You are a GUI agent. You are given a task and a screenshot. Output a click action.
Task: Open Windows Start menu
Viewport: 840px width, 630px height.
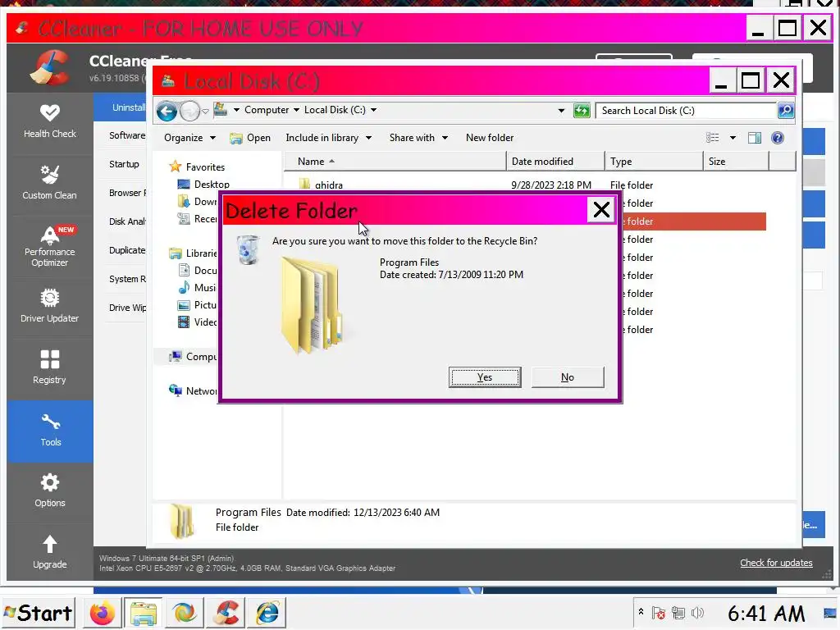pyautogui.click(x=39, y=613)
